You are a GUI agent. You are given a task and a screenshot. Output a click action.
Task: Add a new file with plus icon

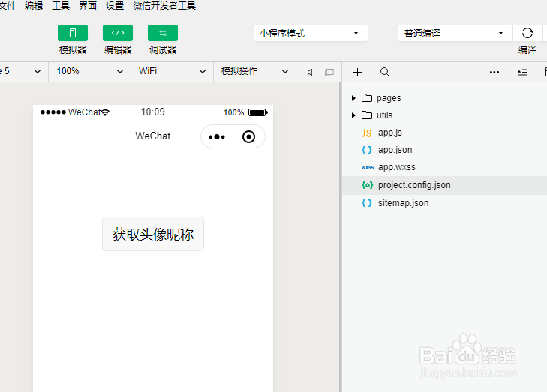pos(358,72)
